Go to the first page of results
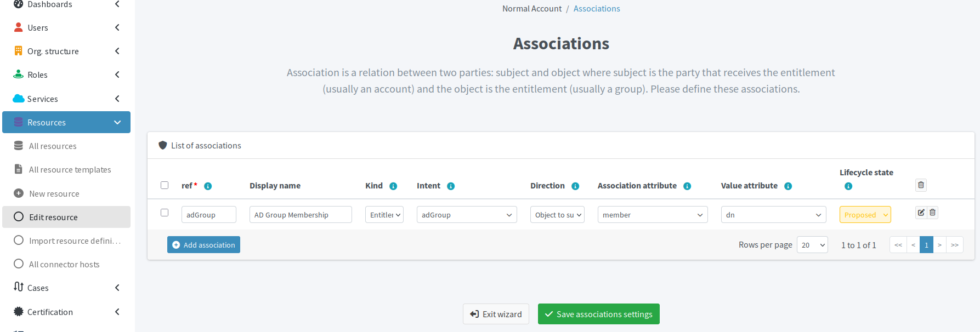980x332 pixels. coord(898,245)
